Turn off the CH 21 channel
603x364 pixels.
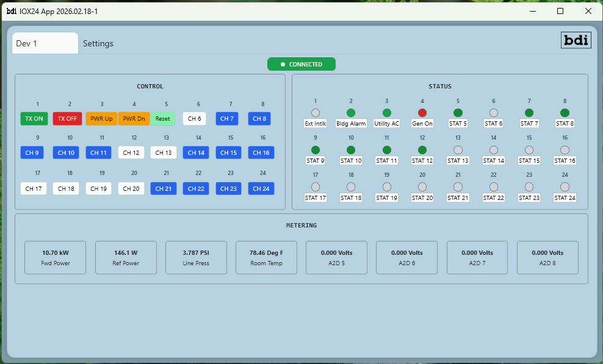[x=164, y=189]
